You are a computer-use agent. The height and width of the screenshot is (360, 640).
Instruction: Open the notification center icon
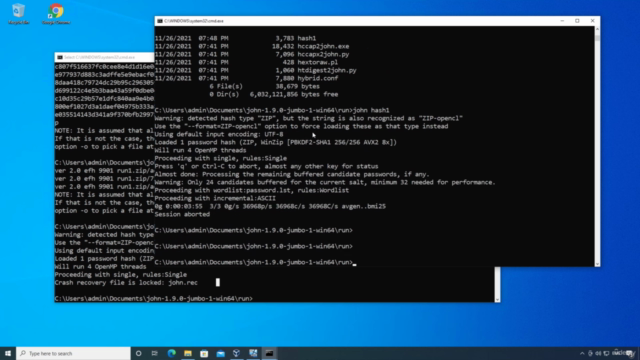pos(630,353)
